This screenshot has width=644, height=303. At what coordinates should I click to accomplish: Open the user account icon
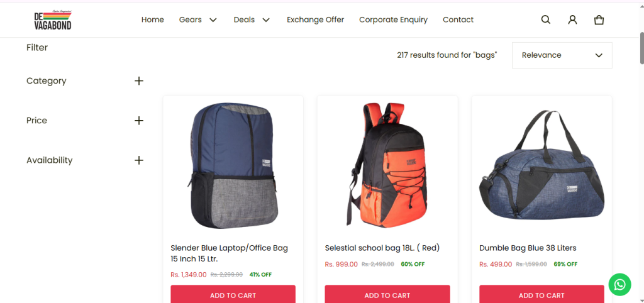(572, 19)
